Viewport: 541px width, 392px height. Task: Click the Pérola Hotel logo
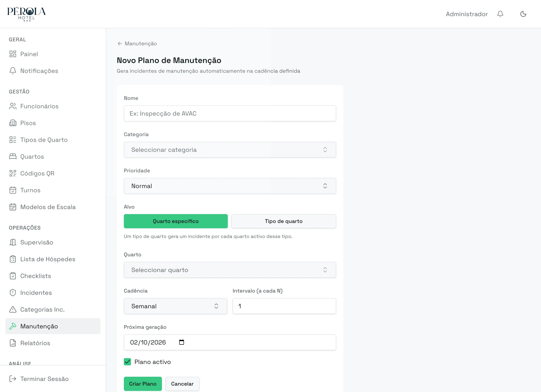pos(27,14)
